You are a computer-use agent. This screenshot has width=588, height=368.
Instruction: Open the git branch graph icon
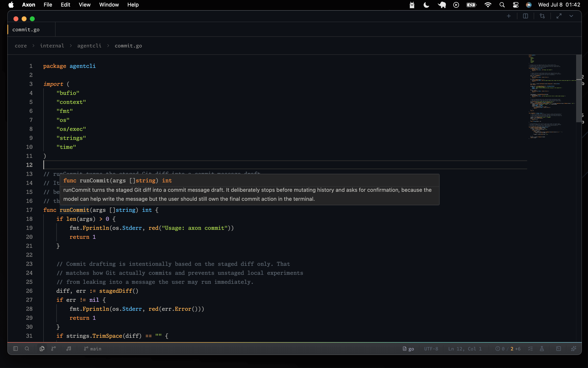point(54,349)
